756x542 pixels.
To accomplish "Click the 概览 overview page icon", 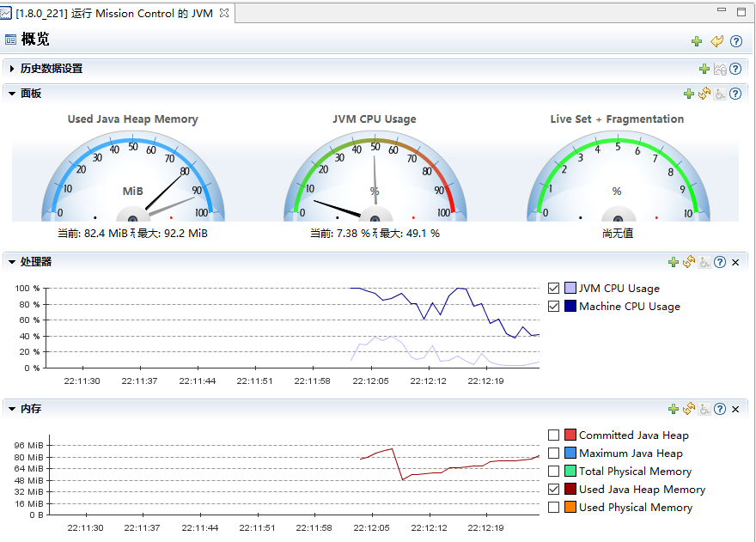I will click(10, 40).
